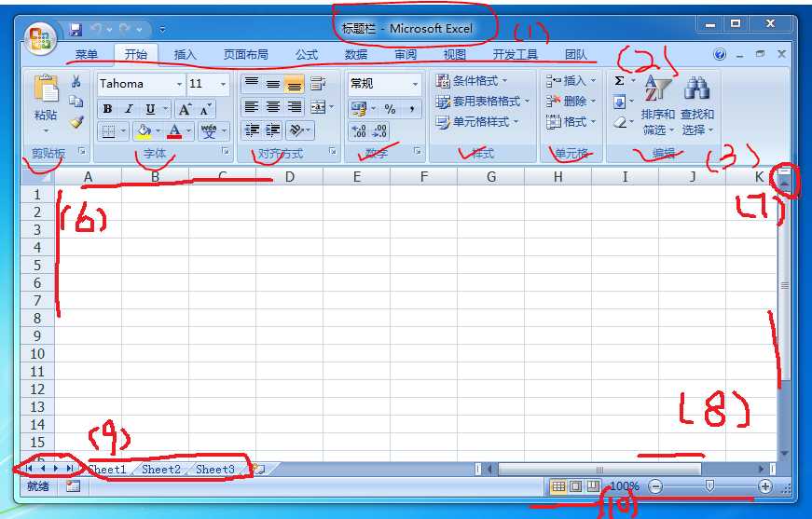
Task: Zoom in with the plus button
Action: point(764,486)
